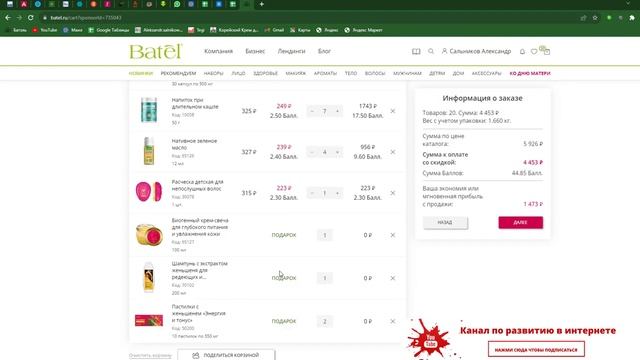Select РЕКОМЕНДУЕМ category tab
Screen dimensions: 640x360
(x=178, y=73)
